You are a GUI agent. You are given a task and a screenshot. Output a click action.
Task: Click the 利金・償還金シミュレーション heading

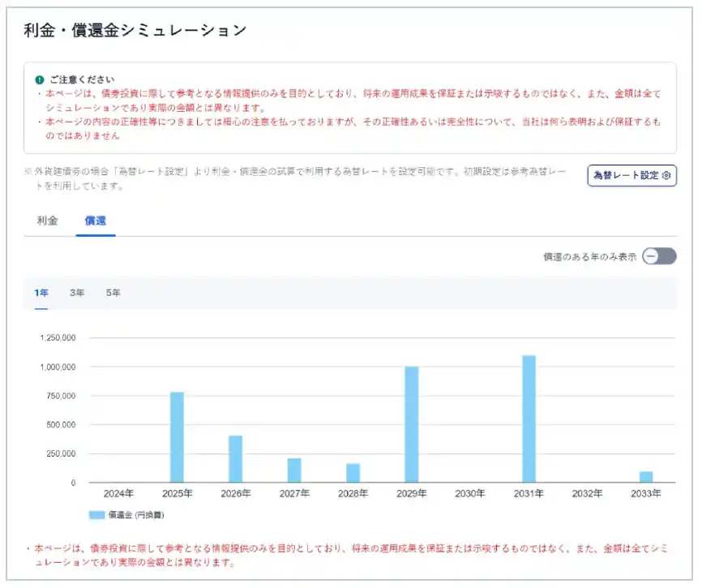135,31
